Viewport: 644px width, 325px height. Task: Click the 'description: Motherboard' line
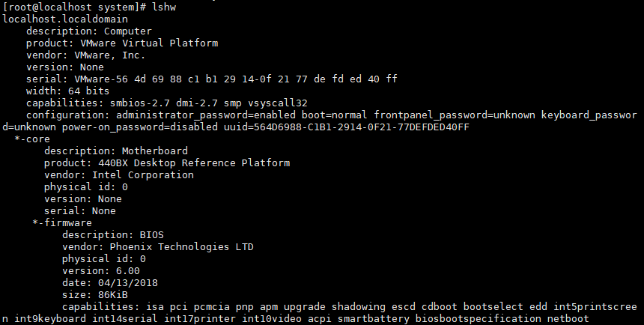coord(116,151)
